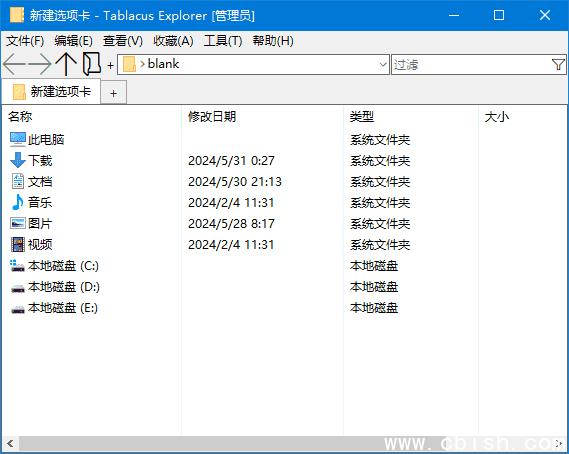Switch to the 新建选项卡 tab
The height and width of the screenshot is (454, 569).
pyautogui.click(x=51, y=91)
